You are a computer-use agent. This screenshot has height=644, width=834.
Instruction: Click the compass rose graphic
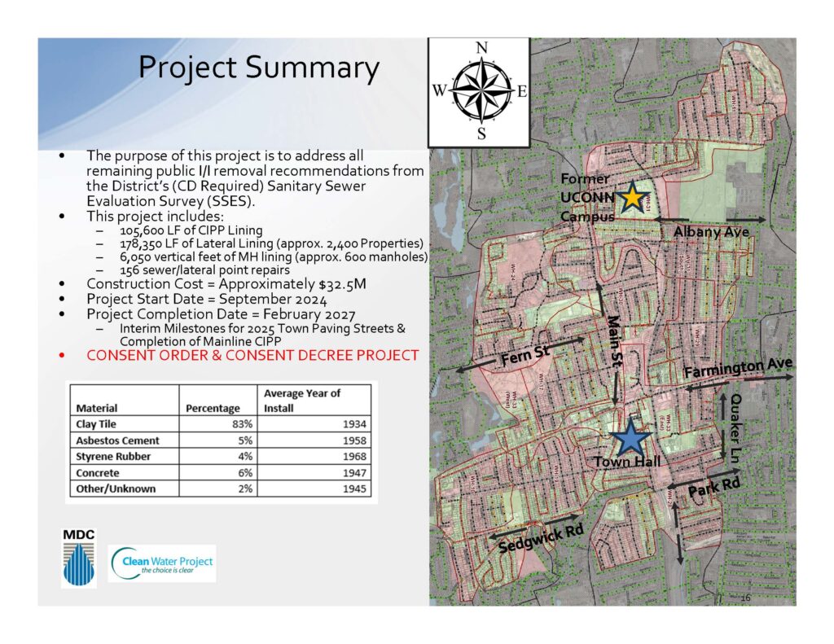pos(481,91)
